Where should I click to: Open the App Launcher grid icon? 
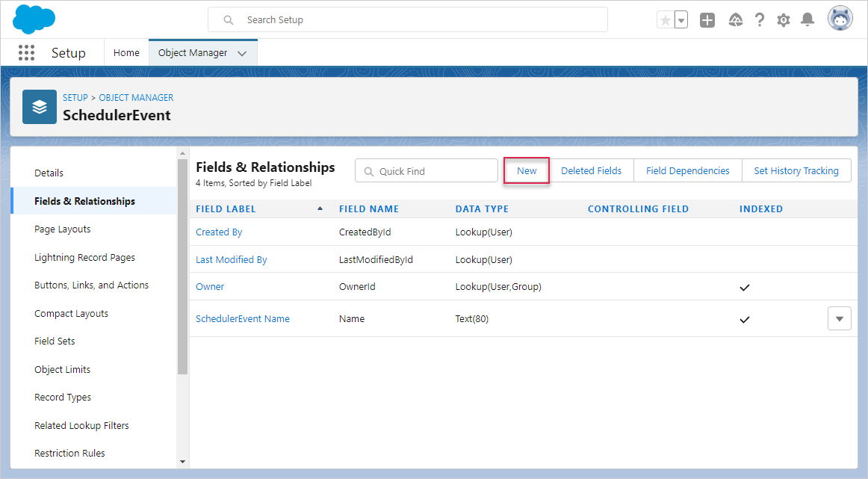[x=26, y=52]
